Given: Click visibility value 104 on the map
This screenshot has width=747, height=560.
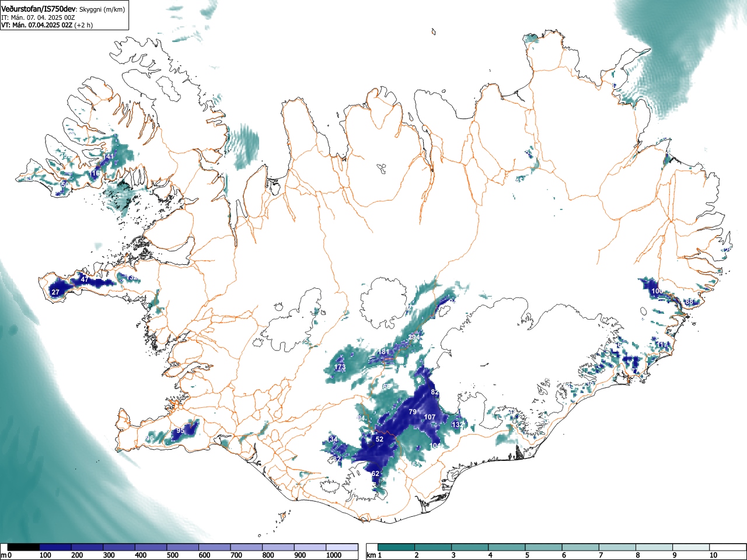Looking at the screenshot, I should tap(435, 446).
